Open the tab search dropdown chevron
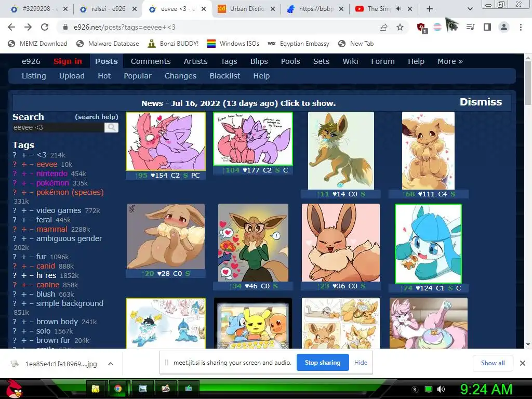532x399 pixels. click(470, 9)
